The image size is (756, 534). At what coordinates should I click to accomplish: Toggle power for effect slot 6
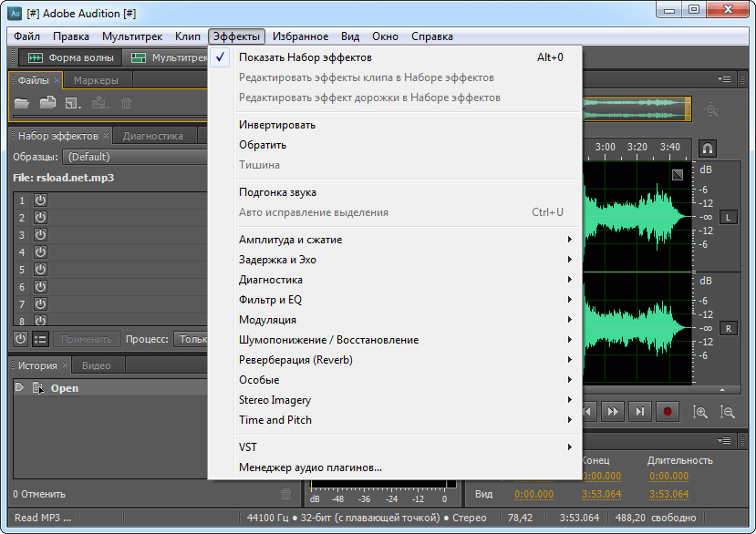(40, 287)
